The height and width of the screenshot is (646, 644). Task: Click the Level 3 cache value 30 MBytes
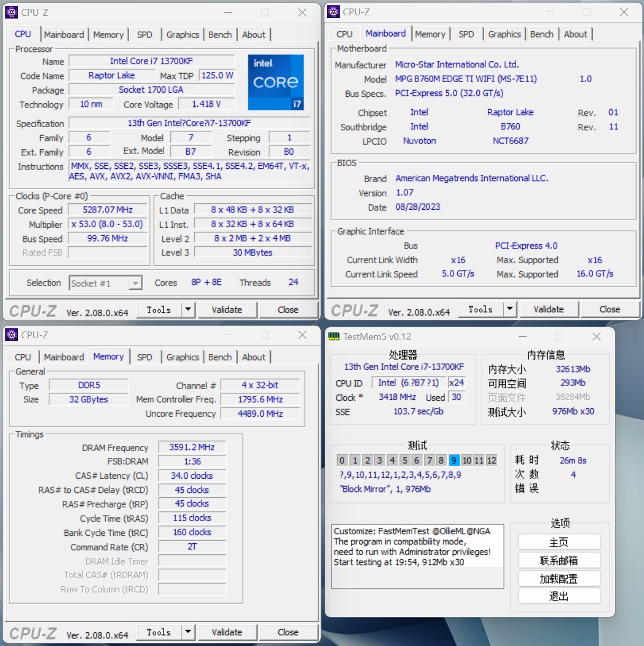coord(253,253)
